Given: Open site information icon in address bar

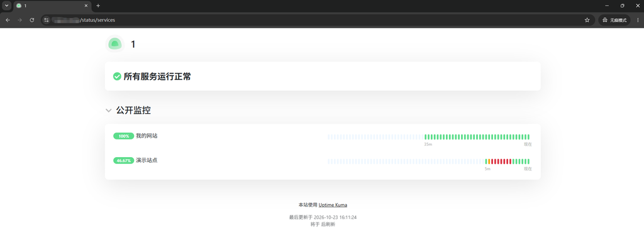Looking at the screenshot, I should coord(47,19).
